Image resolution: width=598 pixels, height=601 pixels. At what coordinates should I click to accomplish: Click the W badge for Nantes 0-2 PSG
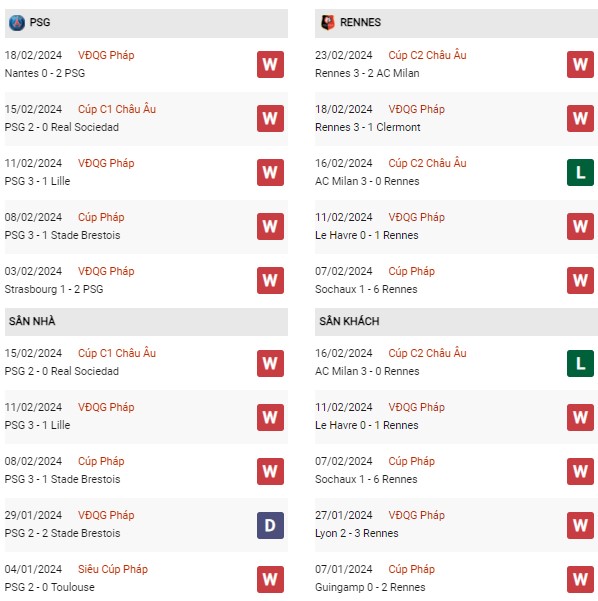[270, 64]
